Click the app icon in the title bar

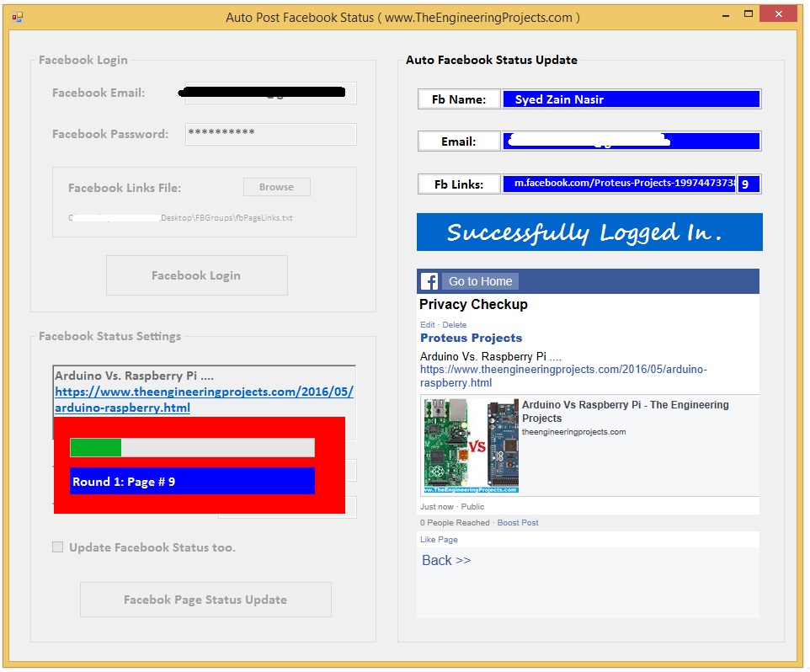(x=18, y=18)
